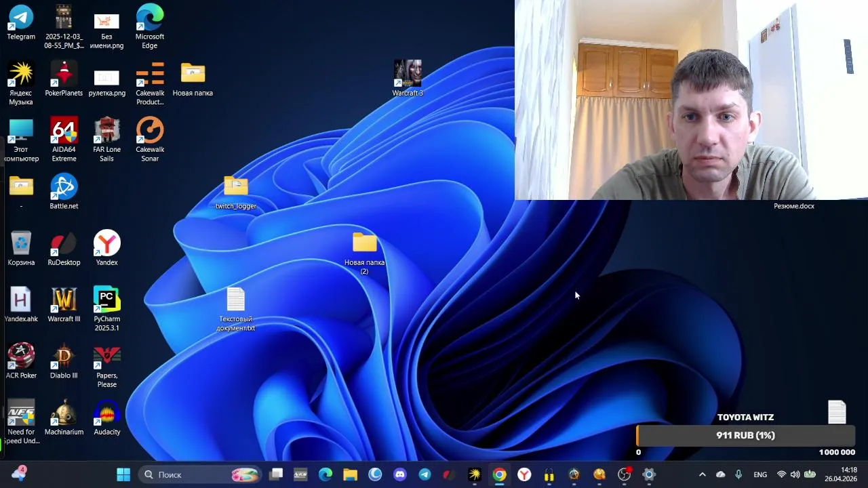Open the Windows Start menu
Screen dimensions: 868x488
tap(123, 474)
